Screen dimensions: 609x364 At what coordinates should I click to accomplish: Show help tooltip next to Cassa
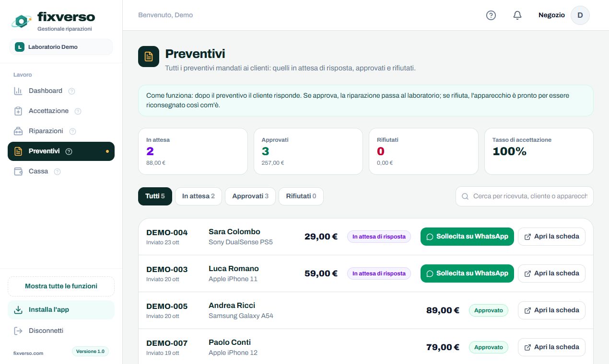(58, 171)
